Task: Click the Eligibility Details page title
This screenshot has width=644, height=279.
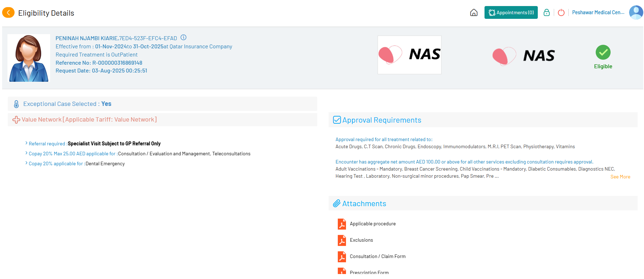Action: [x=46, y=13]
